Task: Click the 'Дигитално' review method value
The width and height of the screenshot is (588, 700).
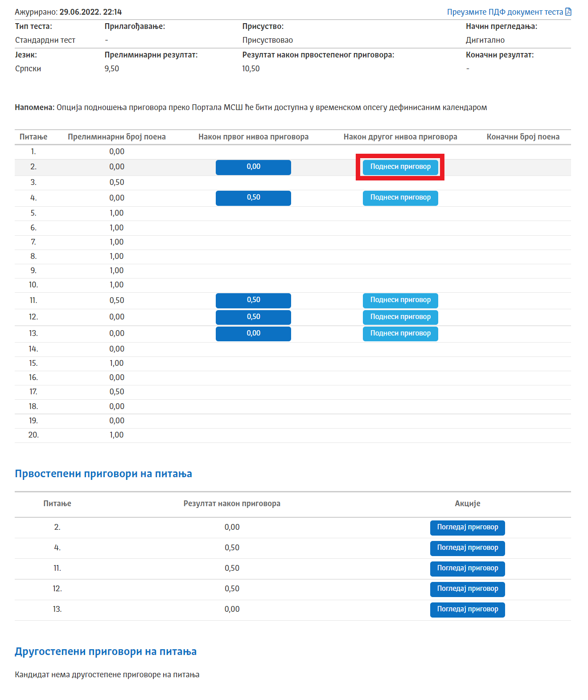Action: 485,40
